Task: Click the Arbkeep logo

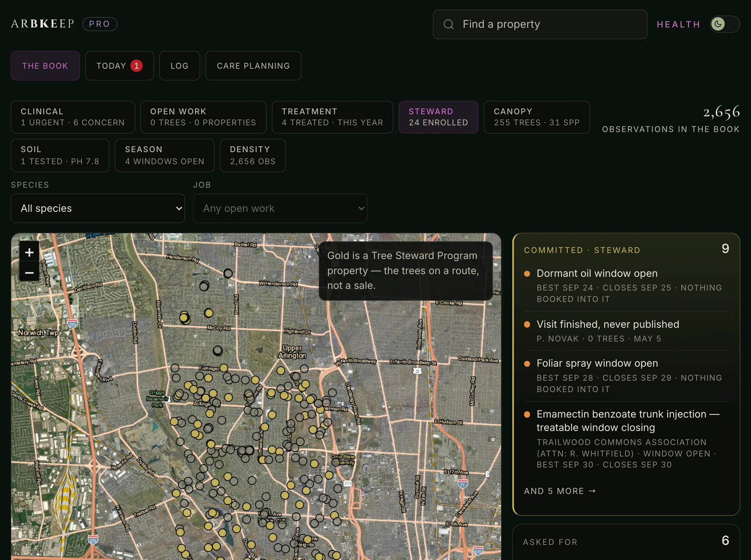Action: pyautogui.click(x=42, y=24)
